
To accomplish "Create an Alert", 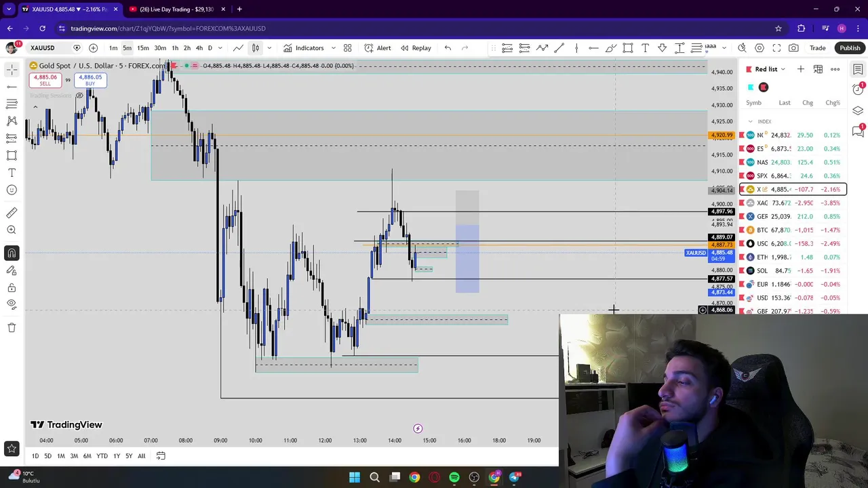I will click(x=378, y=48).
